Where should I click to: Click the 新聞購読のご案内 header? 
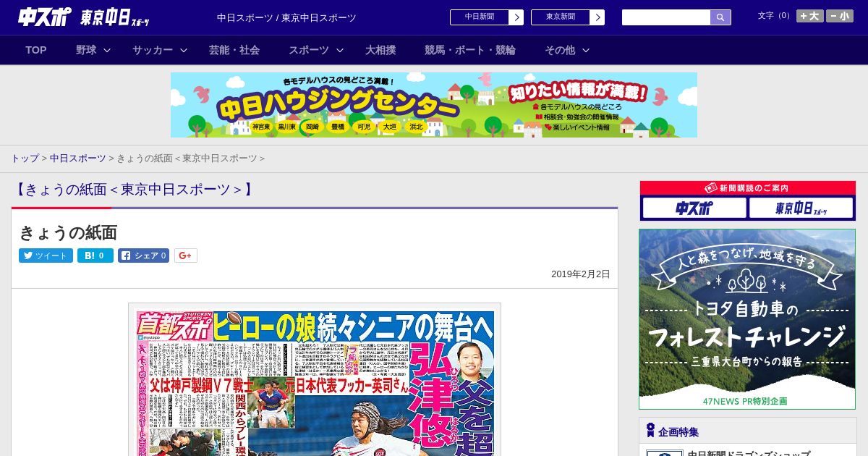[x=748, y=188]
